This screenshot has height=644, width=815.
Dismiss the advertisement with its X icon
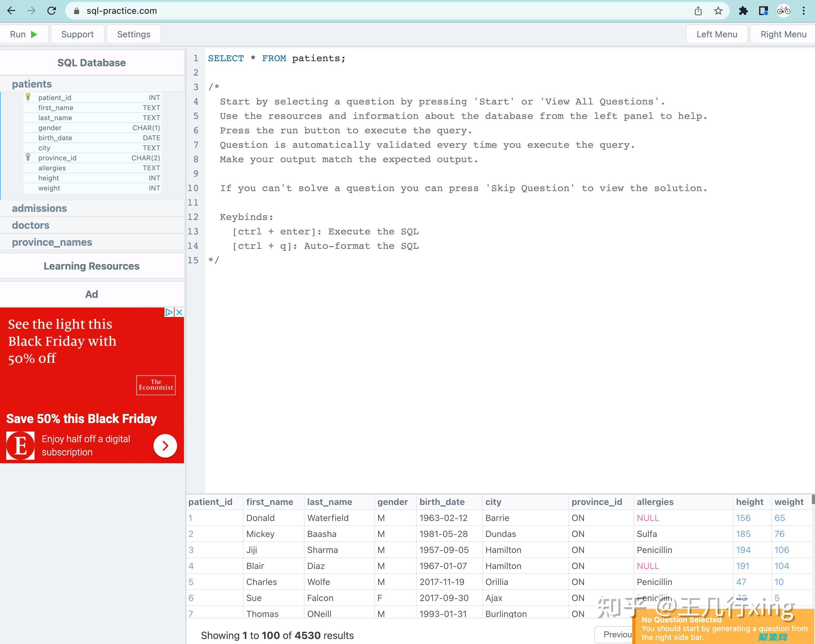click(x=179, y=312)
